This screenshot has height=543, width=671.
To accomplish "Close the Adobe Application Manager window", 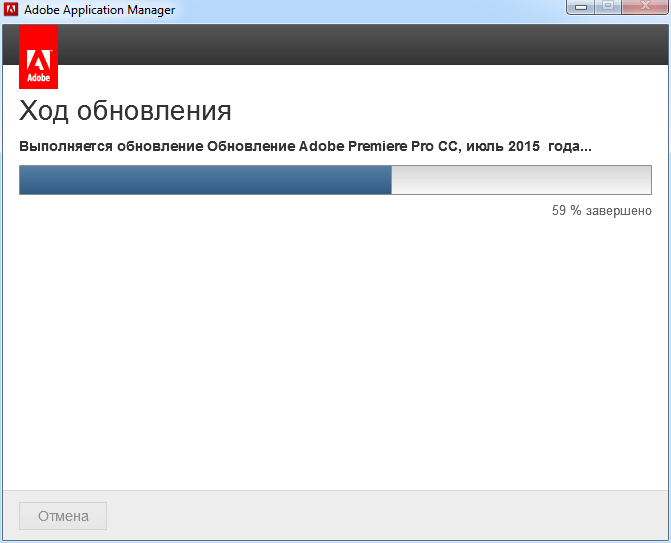I will pos(645,7).
